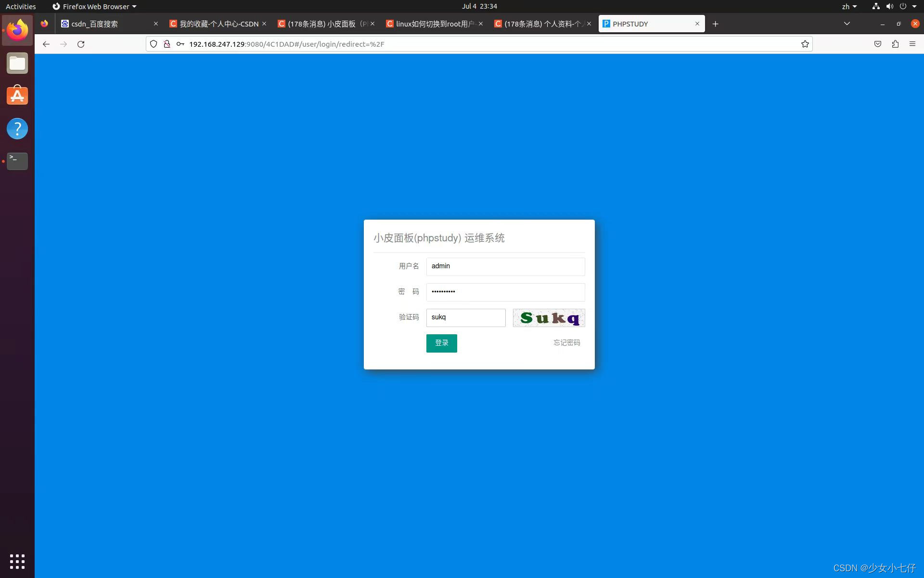Open the Firefox application menu (hamburger icon)
The width and height of the screenshot is (924, 578).
pyautogui.click(x=912, y=44)
